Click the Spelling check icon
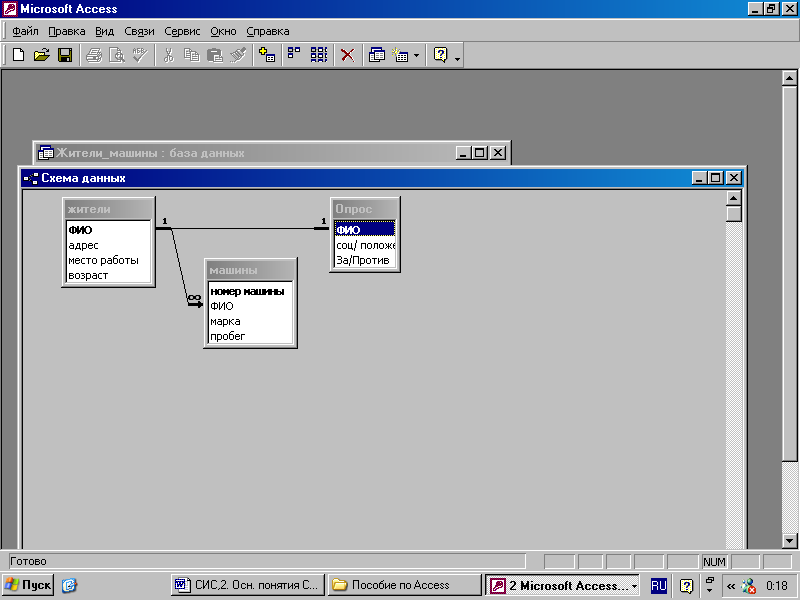 pyautogui.click(x=140, y=55)
